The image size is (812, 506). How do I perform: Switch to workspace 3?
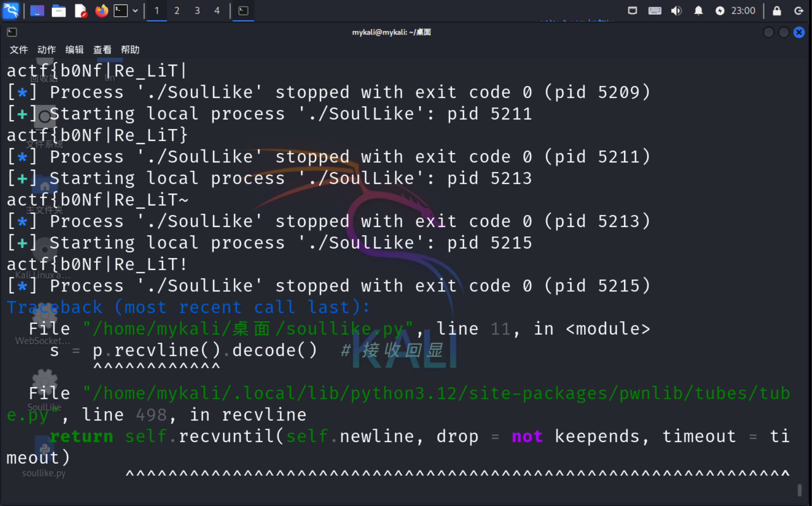click(x=197, y=11)
